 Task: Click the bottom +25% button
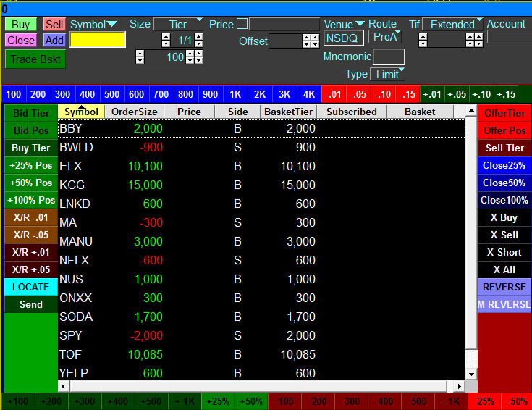coord(218,401)
